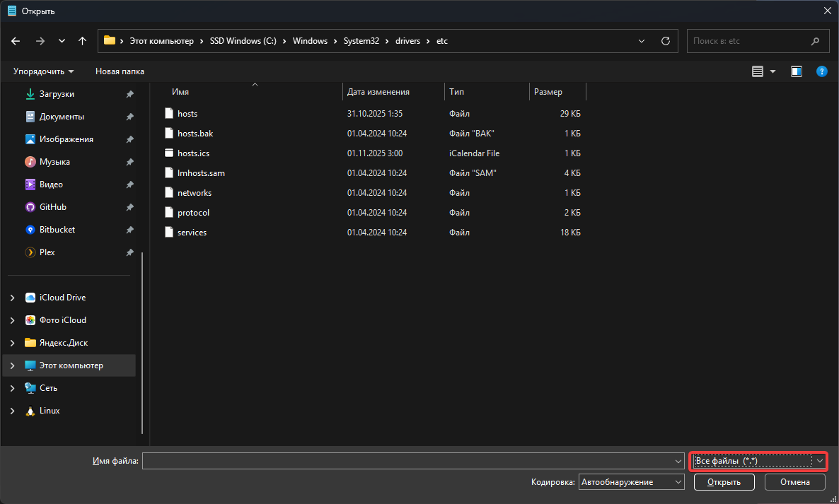Click the Back navigation arrow
The height and width of the screenshot is (504, 839).
click(x=16, y=41)
